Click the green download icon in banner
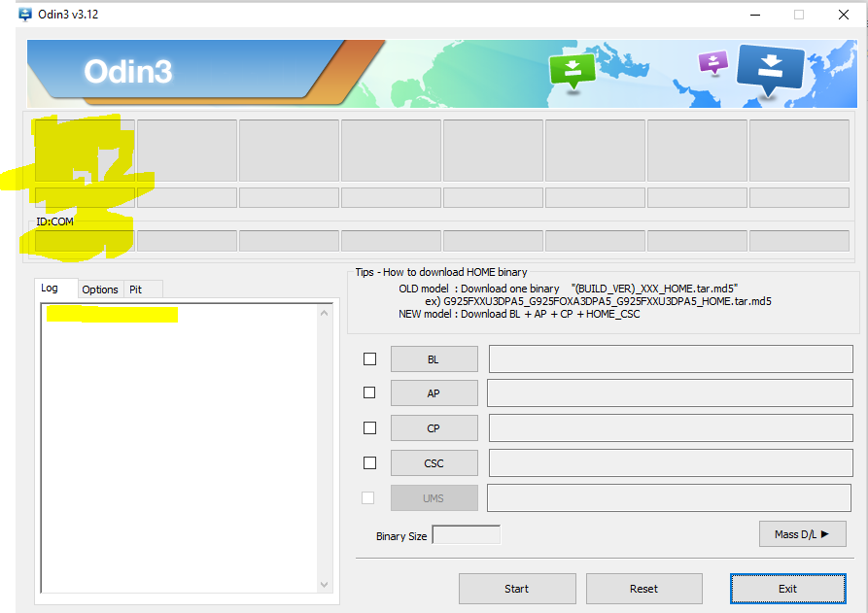This screenshot has width=868, height=613. (x=572, y=71)
